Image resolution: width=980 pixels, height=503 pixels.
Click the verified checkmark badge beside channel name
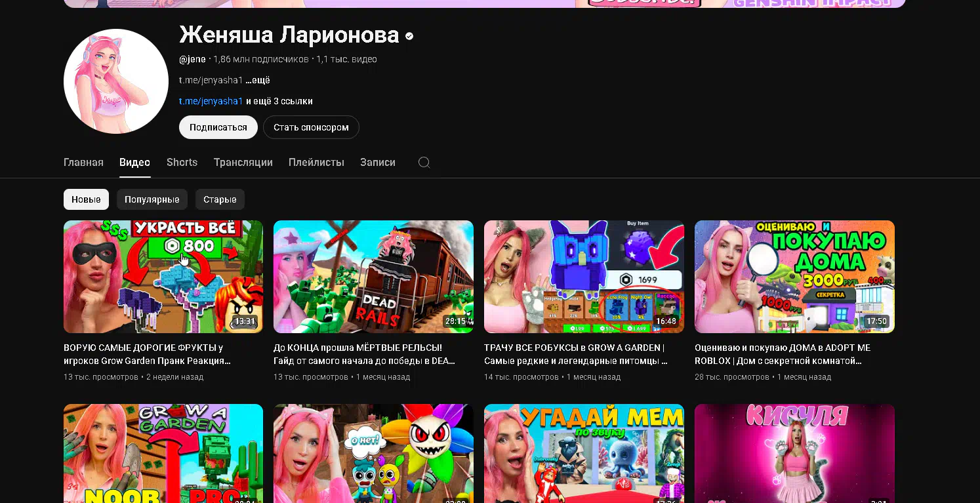click(409, 36)
